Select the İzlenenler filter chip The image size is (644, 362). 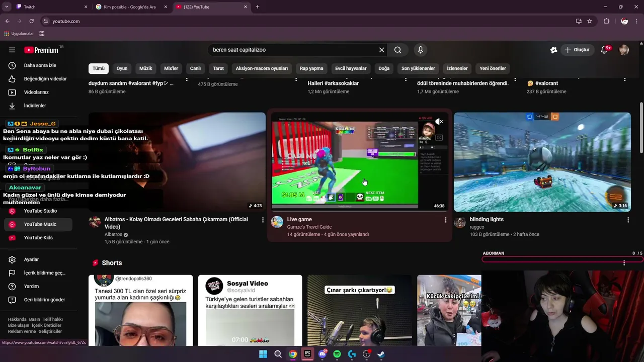point(457,68)
